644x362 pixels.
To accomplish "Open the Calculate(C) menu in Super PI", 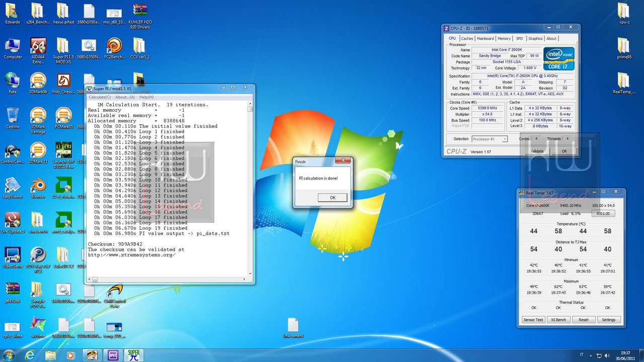I will click(x=100, y=97).
